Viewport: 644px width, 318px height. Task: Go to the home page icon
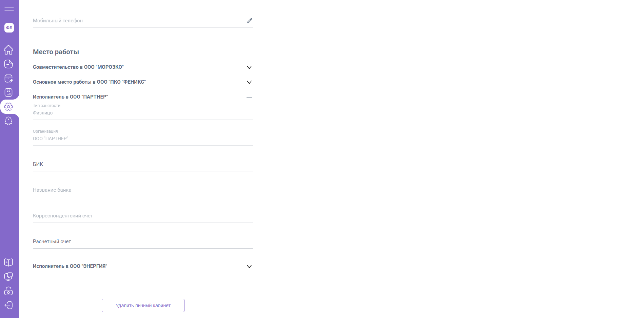pyautogui.click(x=8, y=50)
